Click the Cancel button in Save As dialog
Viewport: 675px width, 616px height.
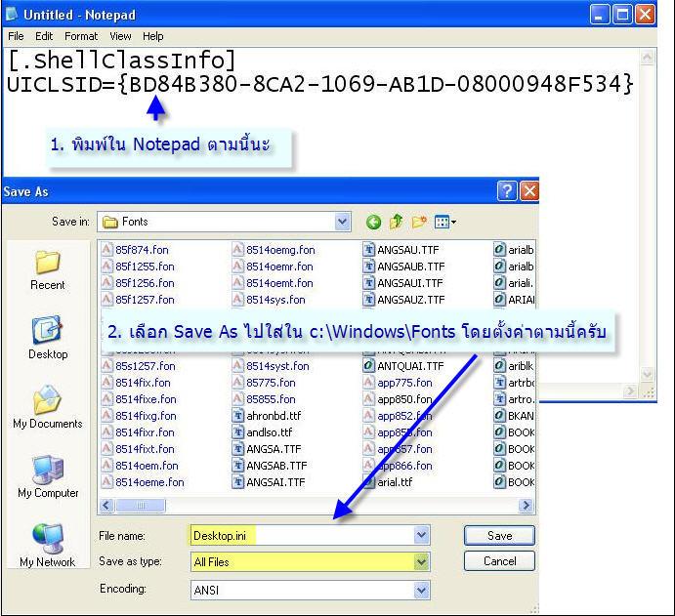pos(499,561)
